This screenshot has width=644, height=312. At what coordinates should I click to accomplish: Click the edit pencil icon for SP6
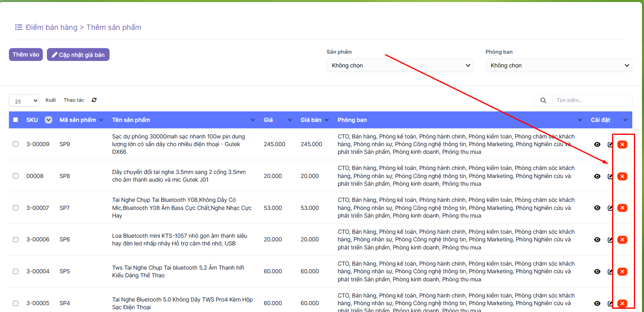pos(610,240)
